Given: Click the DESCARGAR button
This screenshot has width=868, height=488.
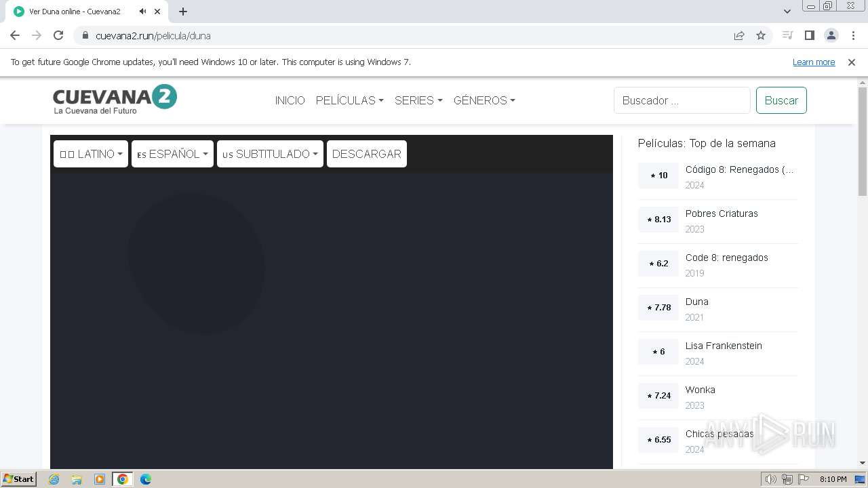Looking at the screenshot, I should [367, 154].
